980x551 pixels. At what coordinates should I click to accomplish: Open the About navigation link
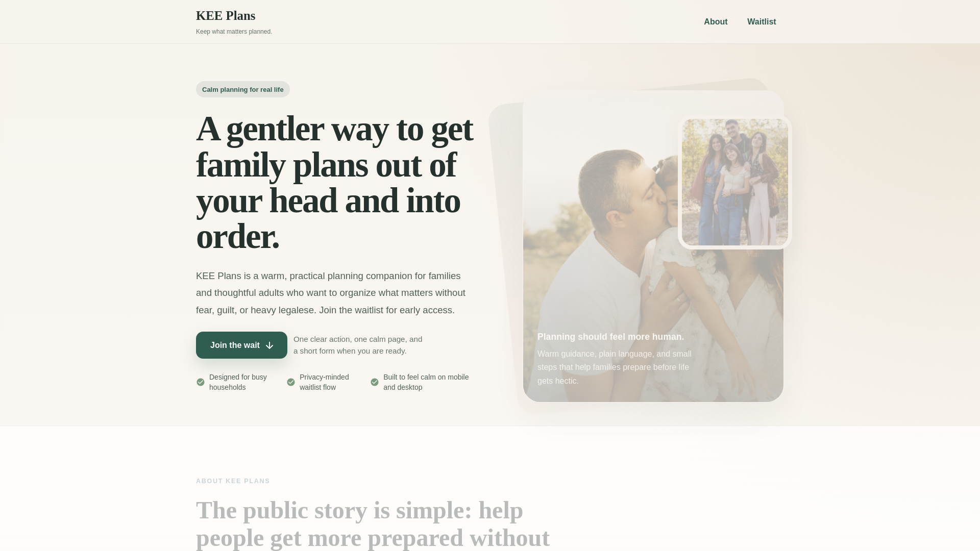(716, 22)
